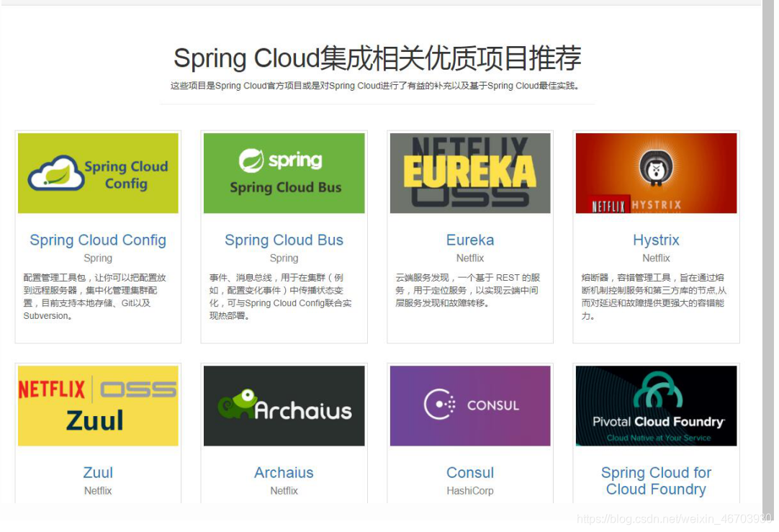Open the Spring Cloud Bus banner image

pos(284,173)
